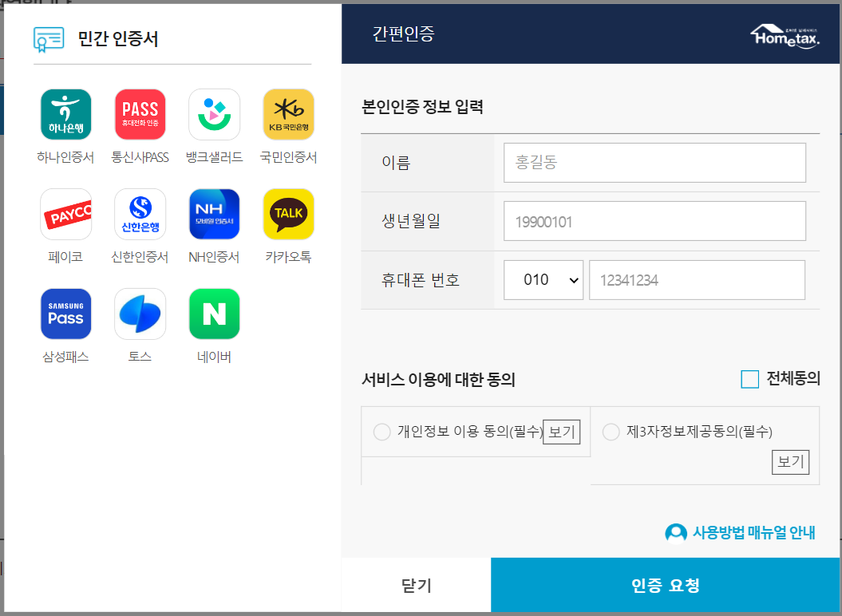
Task: Select the 네이버 Naver icon
Action: coord(214,314)
